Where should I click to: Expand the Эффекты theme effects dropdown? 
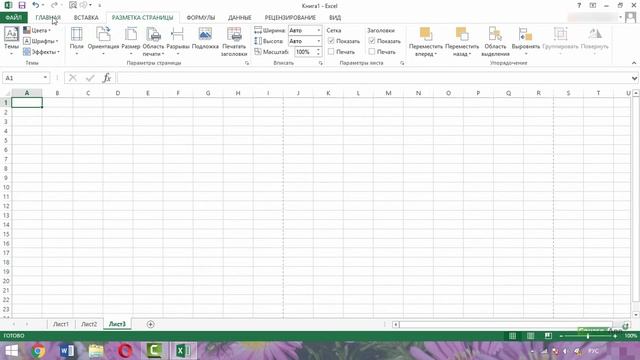coord(41,52)
